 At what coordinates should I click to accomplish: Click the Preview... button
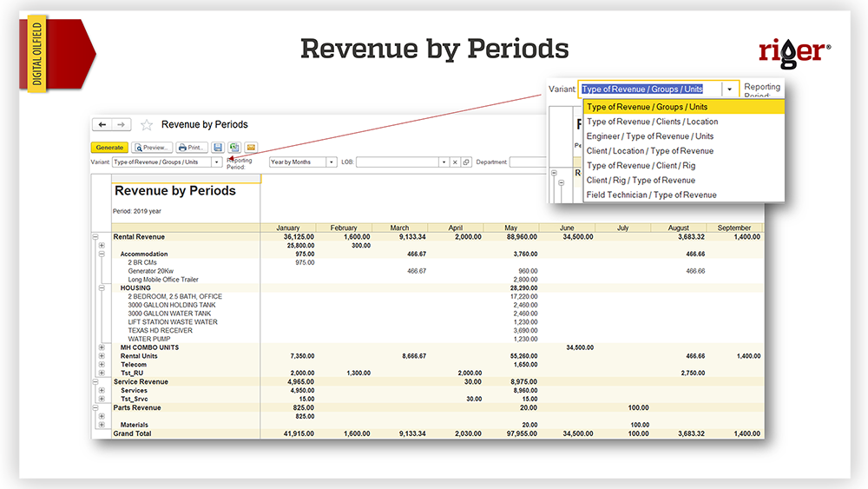coord(152,148)
